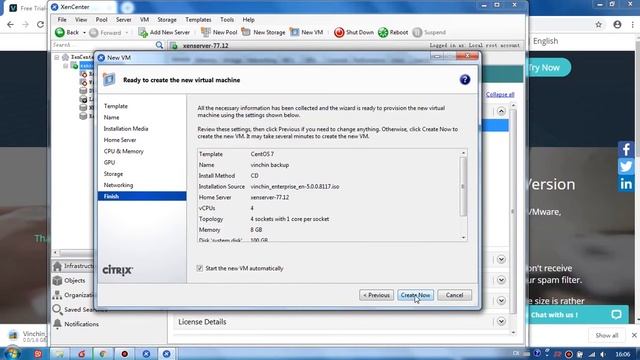Open XenCenter View menu

point(81,20)
